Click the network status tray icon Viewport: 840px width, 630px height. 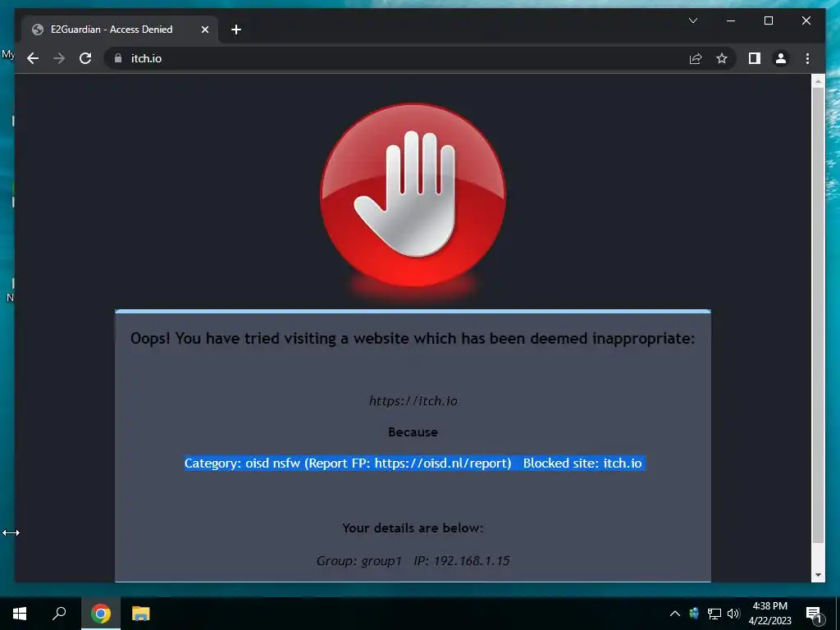[714, 614]
